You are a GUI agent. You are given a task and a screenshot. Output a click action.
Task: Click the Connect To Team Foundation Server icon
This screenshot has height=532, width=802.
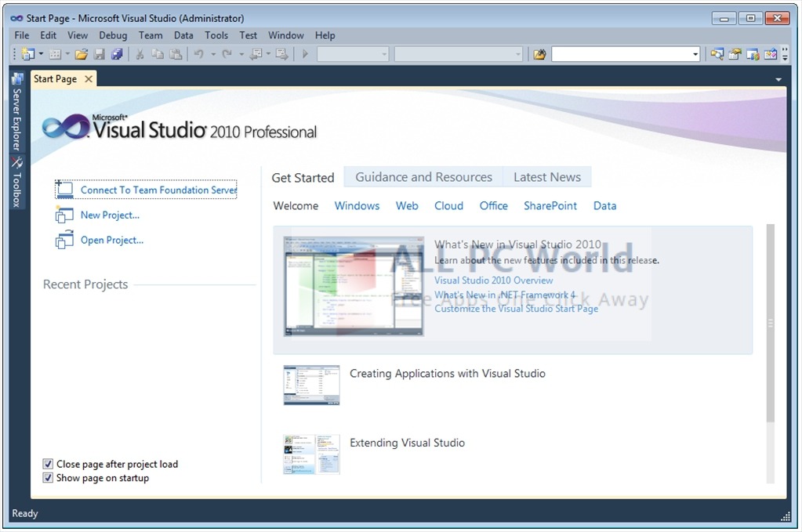(64, 190)
